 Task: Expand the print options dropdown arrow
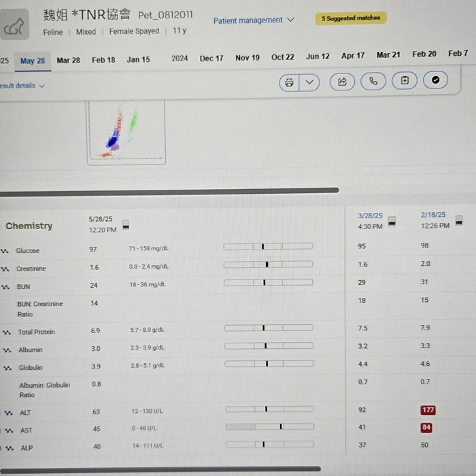(x=309, y=82)
